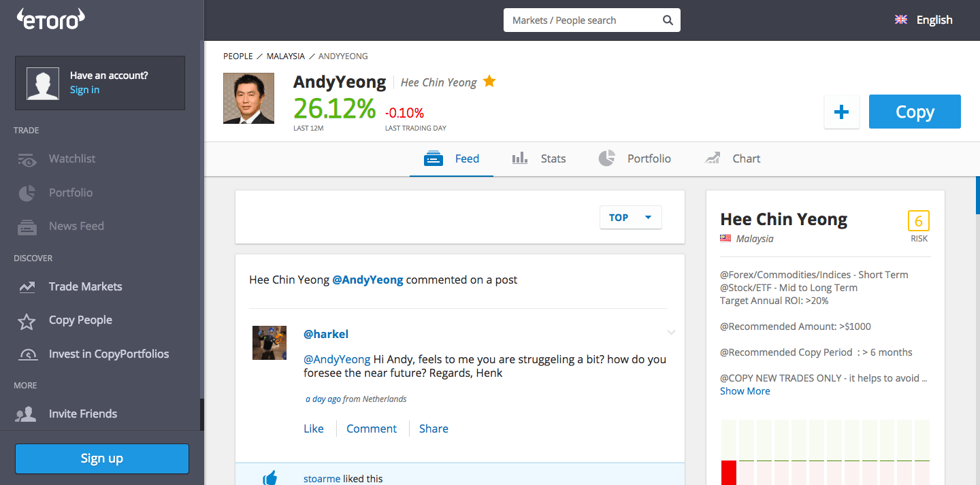Click the Invite Friends people icon
The width and height of the screenshot is (980, 485).
click(x=27, y=414)
